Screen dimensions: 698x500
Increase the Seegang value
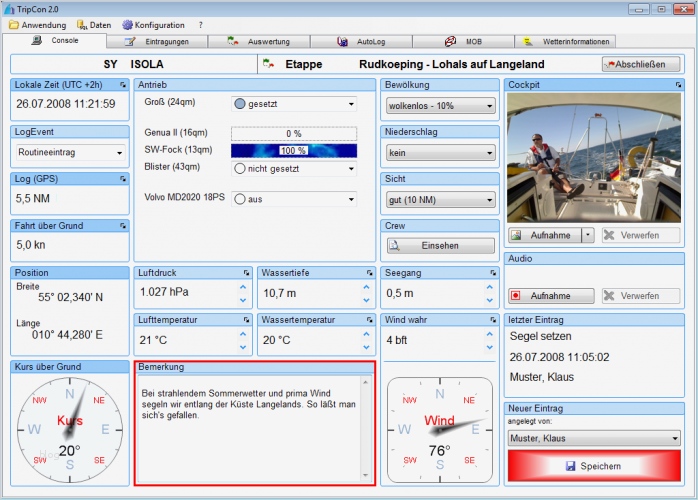(x=490, y=287)
